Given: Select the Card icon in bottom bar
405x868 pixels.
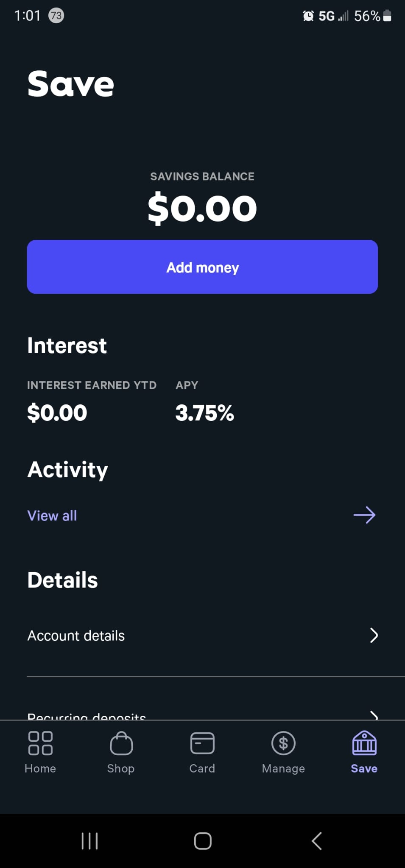Looking at the screenshot, I should (202, 743).
